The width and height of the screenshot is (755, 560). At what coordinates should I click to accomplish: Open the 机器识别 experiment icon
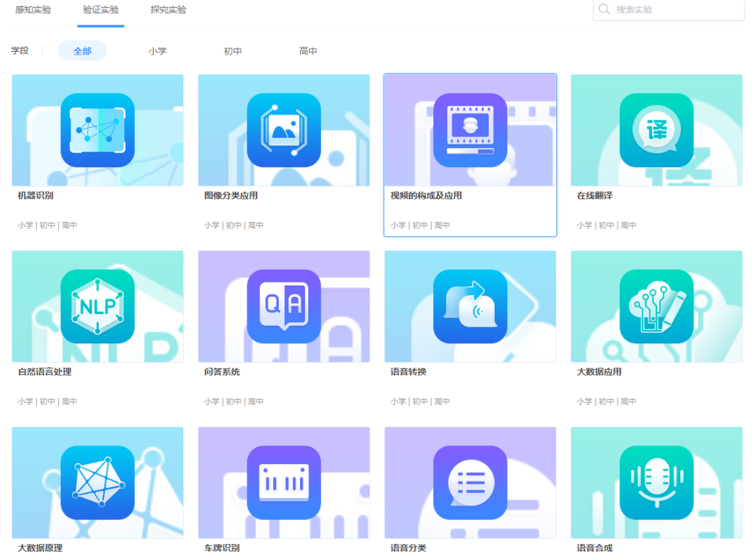(x=97, y=130)
